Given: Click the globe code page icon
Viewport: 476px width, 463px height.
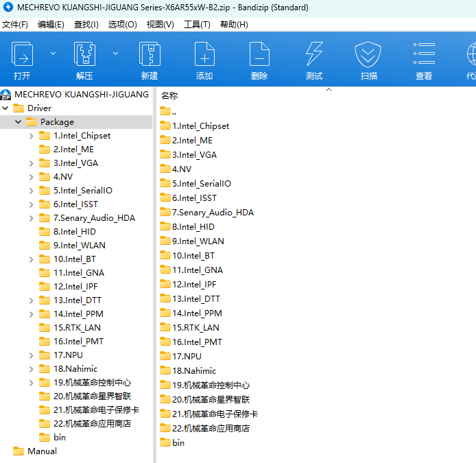Looking at the screenshot, I should [471, 54].
